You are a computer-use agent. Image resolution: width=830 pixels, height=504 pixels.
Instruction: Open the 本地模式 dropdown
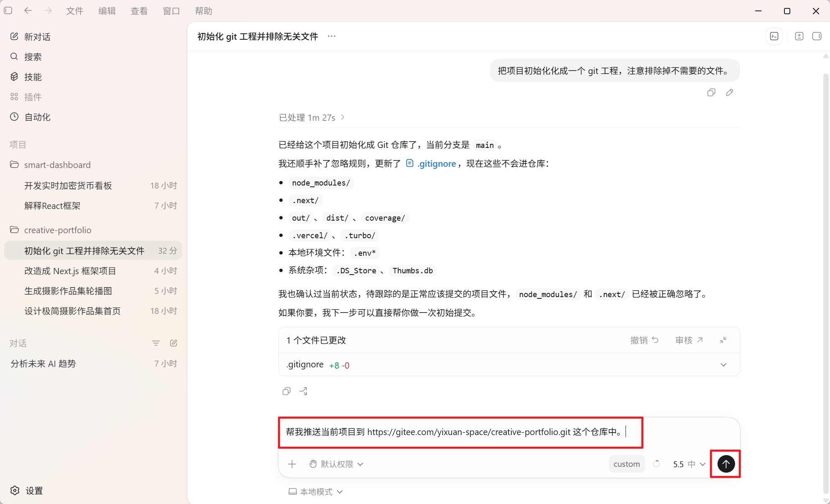[x=316, y=491]
